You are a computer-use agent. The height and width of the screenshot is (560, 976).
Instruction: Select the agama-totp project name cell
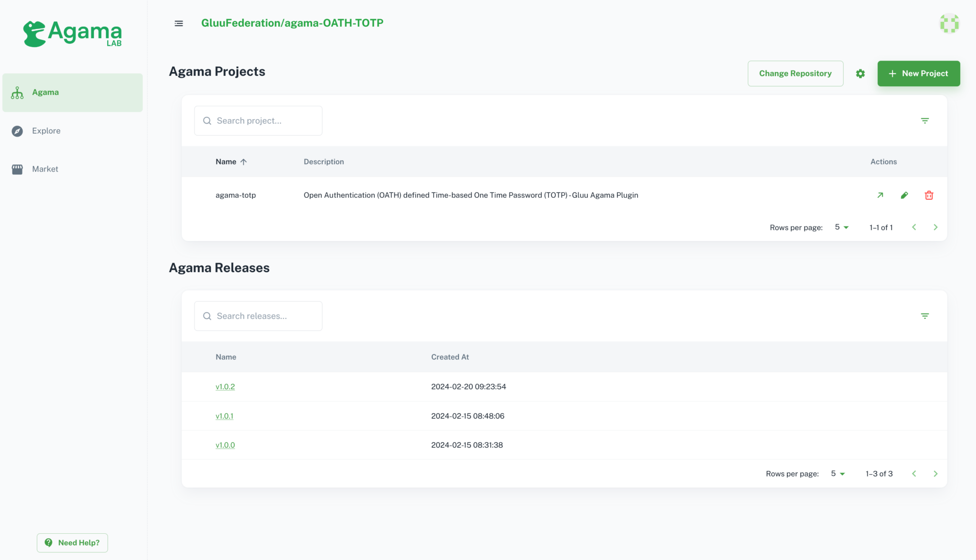235,195
